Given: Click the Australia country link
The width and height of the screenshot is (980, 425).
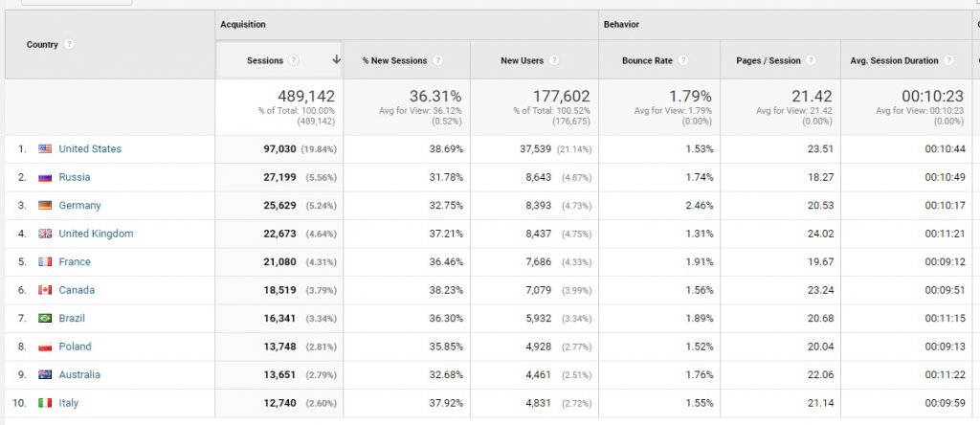Looking at the screenshot, I should point(79,375).
